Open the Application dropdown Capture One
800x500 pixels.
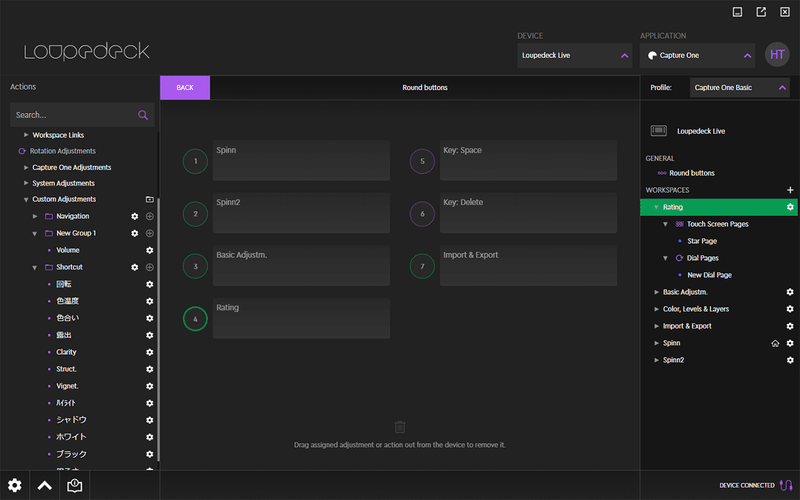tap(697, 55)
